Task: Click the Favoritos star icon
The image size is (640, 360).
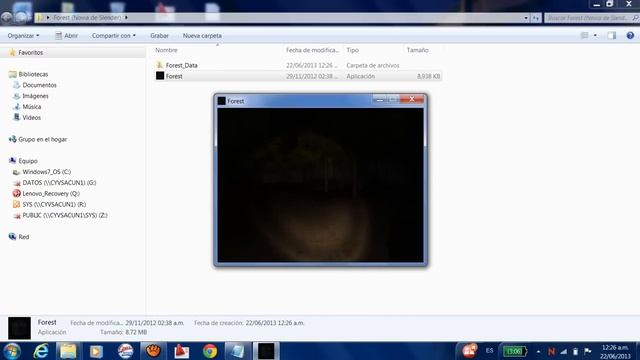Action: point(12,53)
